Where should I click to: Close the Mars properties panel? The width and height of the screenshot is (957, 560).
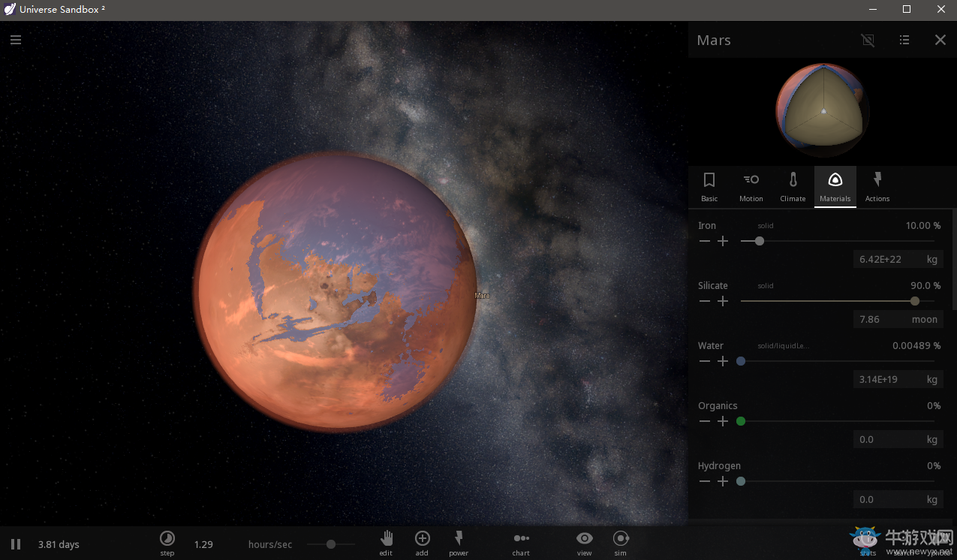coord(940,41)
